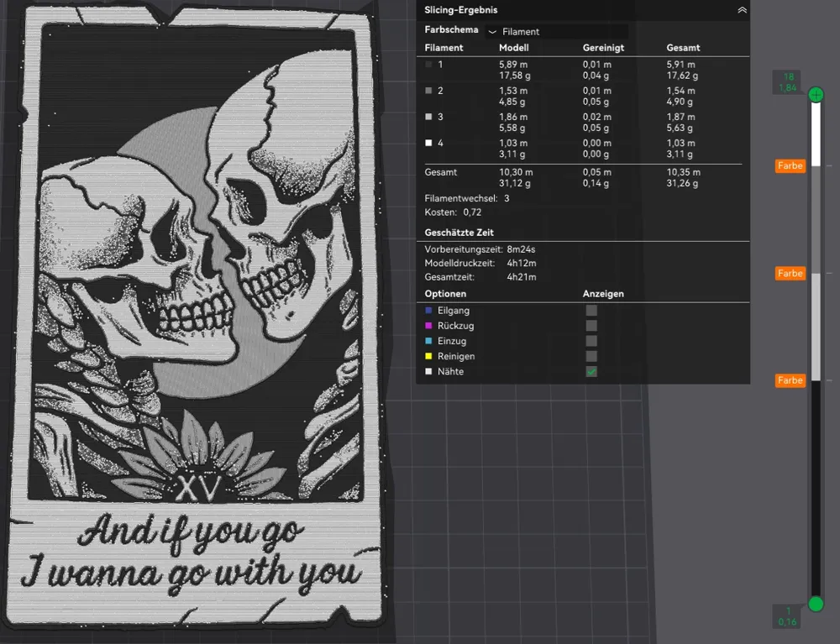
Task: Disable the Nähte display checkbox
Action: [x=591, y=371]
